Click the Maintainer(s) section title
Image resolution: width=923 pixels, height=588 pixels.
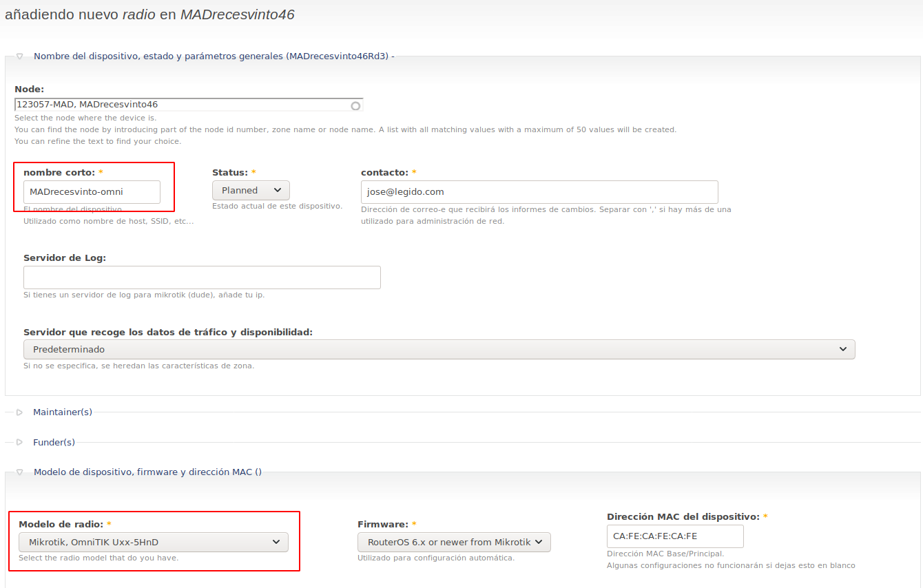63,412
